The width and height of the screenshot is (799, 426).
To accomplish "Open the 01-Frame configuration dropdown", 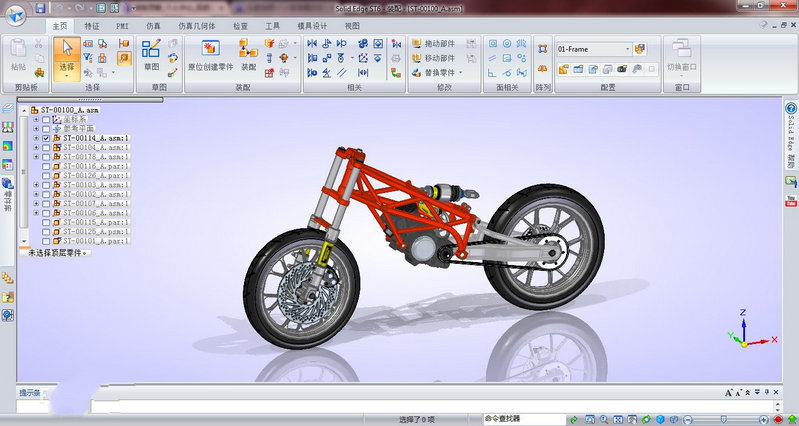I will [627, 48].
